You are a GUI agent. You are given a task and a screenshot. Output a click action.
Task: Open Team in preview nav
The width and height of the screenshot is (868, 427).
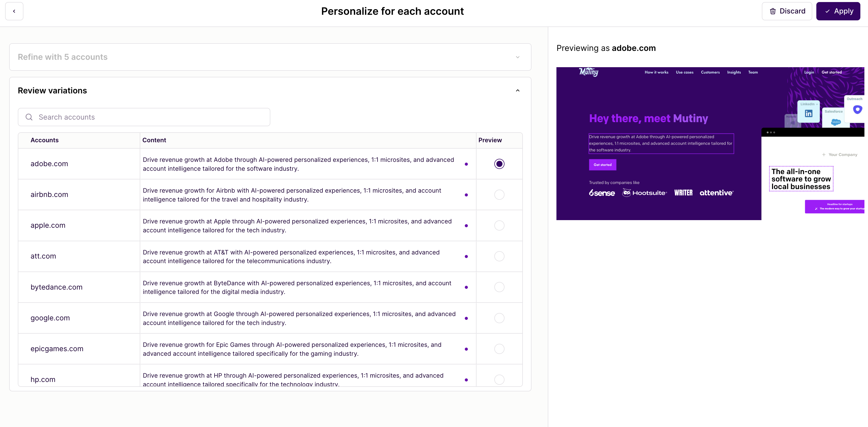[753, 72]
